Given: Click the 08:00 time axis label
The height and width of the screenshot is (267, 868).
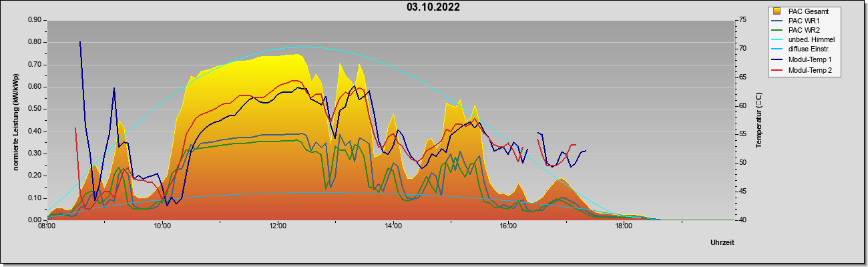Looking at the screenshot, I should coord(47,227).
